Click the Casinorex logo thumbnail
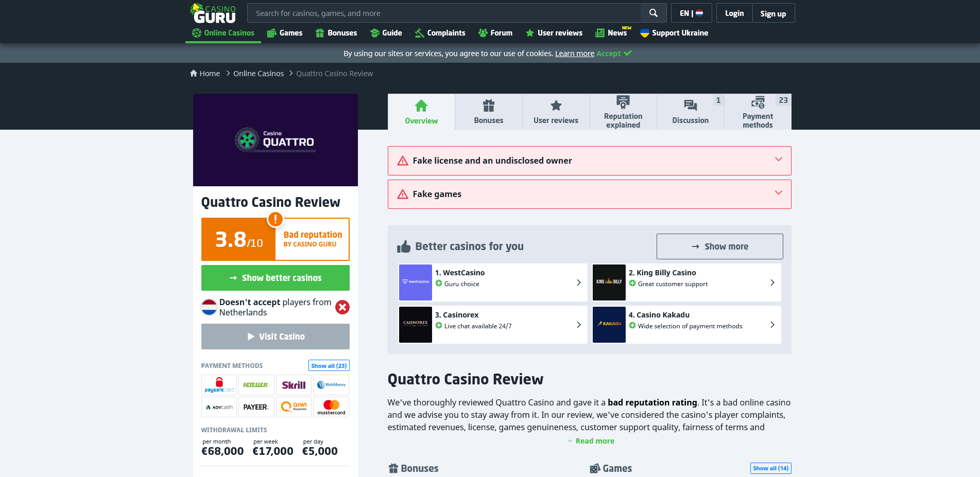 (x=416, y=325)
